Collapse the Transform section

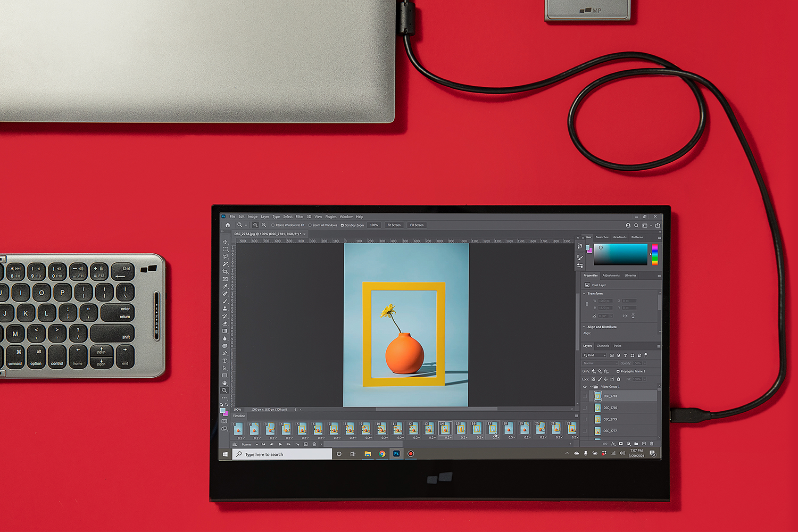585,294
